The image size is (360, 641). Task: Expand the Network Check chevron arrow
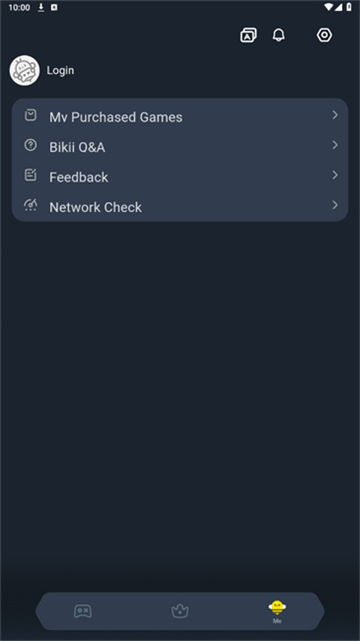point(335,205)
